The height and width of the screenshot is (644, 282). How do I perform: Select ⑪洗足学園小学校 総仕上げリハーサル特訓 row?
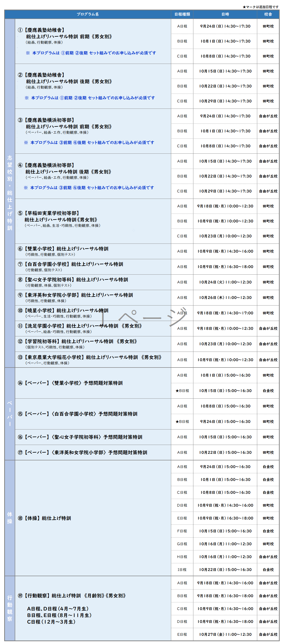[x=93, y=328]
